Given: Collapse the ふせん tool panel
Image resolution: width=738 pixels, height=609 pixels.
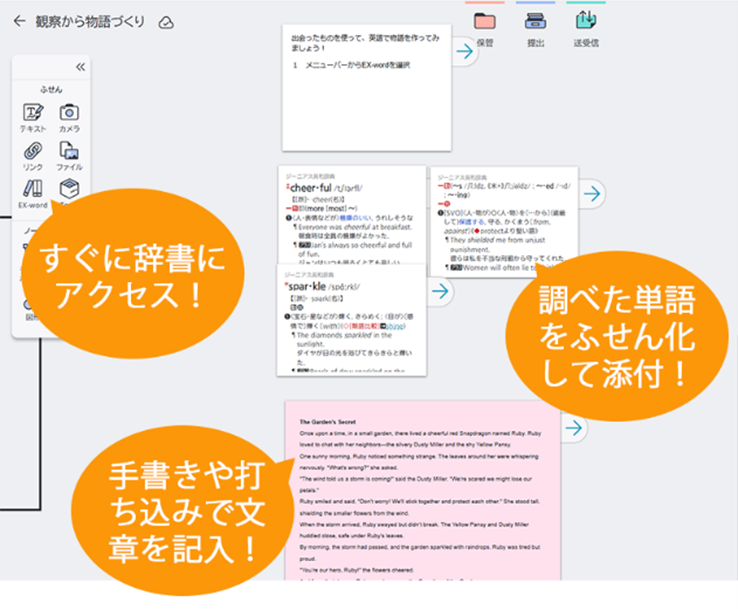Looking at the screenshot, I should [x=80, y=67].
